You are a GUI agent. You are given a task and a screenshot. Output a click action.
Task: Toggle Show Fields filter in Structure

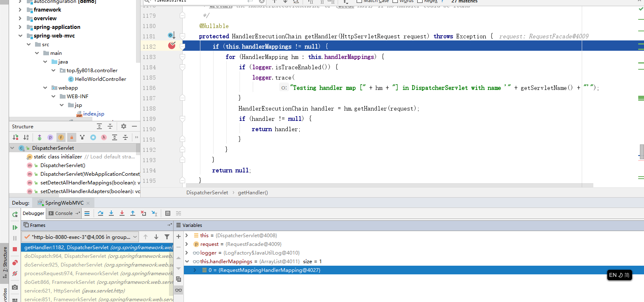(x=61, y=137)
